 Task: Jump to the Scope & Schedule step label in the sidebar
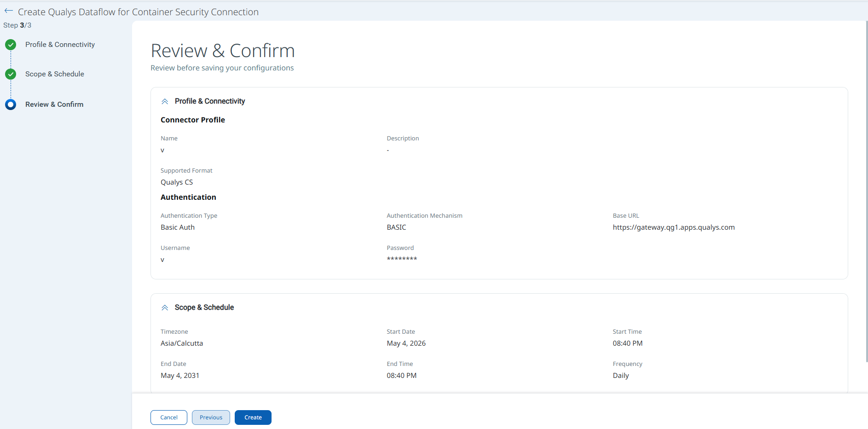pyautogui.click(x=55, y=74)
